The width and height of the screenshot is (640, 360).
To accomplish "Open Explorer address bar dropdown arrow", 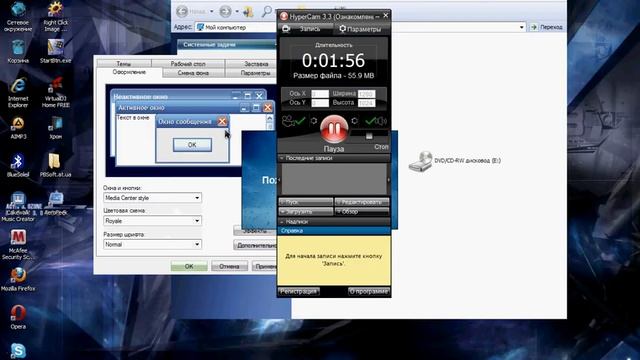I will click(x=522, y=27).
